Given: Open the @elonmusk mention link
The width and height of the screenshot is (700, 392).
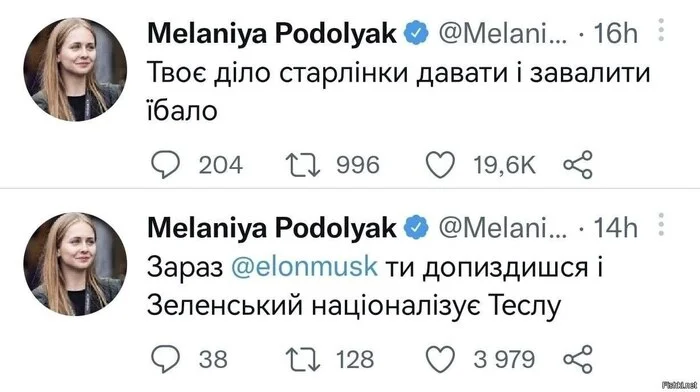Looking at the screenshot, I should pyautogui.click(x=304, y=267).
